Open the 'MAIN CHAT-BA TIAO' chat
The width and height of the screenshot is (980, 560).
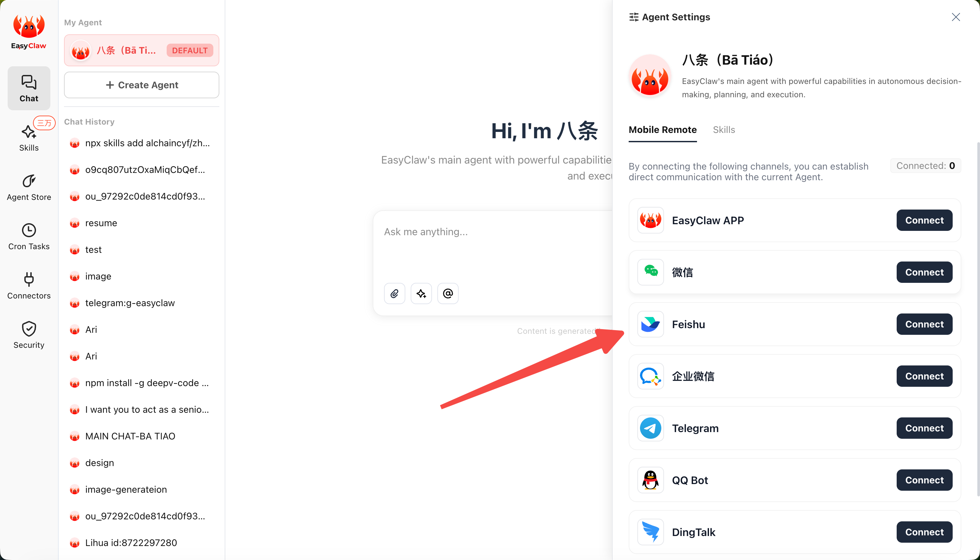pos(142,436)
